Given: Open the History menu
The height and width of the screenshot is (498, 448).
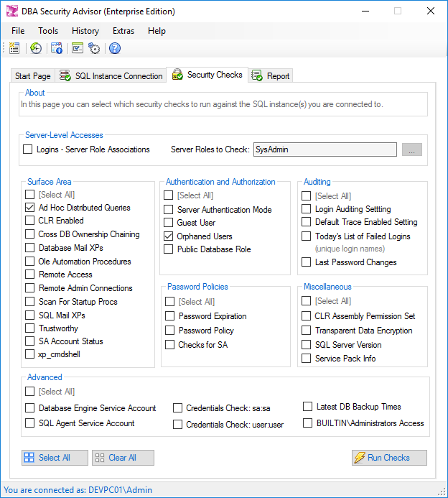Looking at the screenshot, I should click(x=85, y=31).
